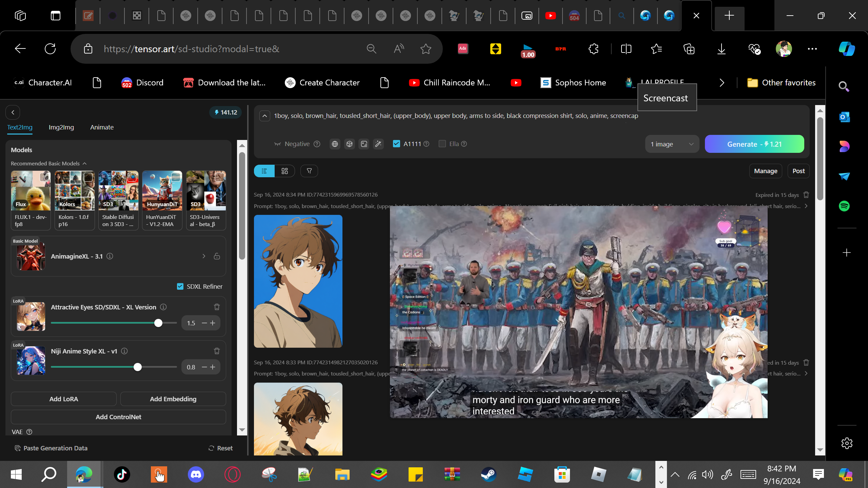Tick the checkbox on HunYuanDiT model card
This screenshot has height=488, width=868.
(x=176, y=177)
